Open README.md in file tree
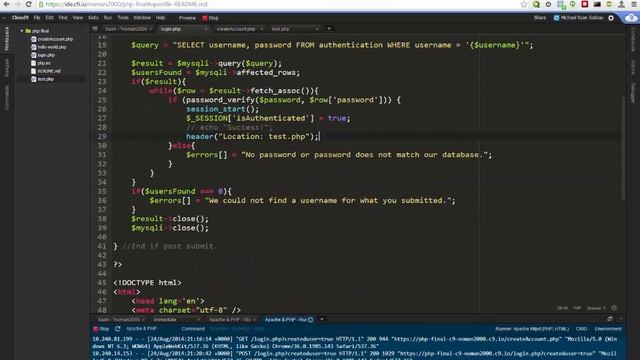 pos(46,71)
